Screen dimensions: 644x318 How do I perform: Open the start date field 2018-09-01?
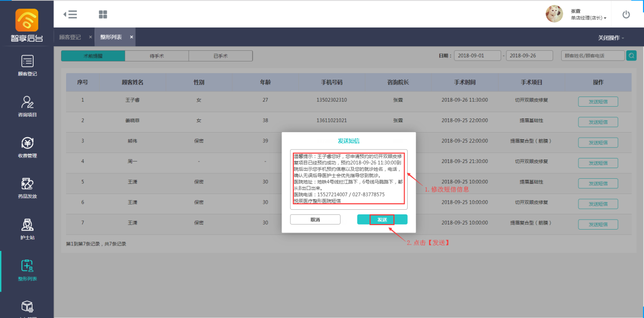pos(477,56)
